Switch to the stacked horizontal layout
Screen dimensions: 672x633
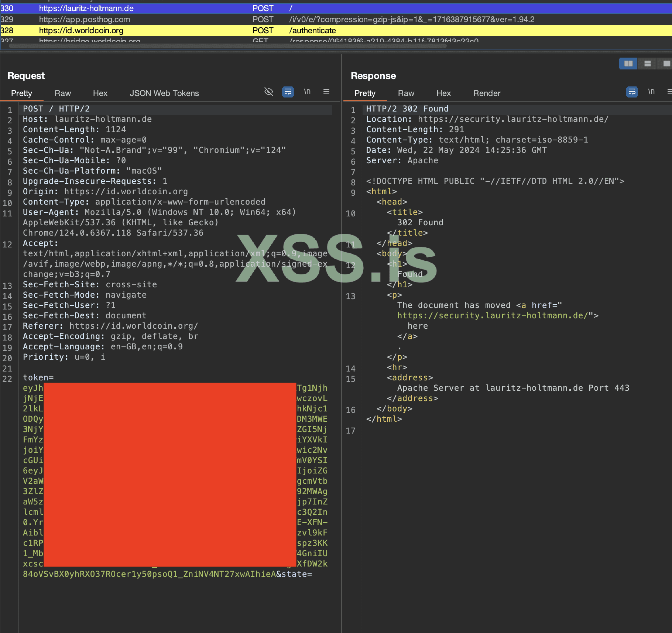click(647, 63)
